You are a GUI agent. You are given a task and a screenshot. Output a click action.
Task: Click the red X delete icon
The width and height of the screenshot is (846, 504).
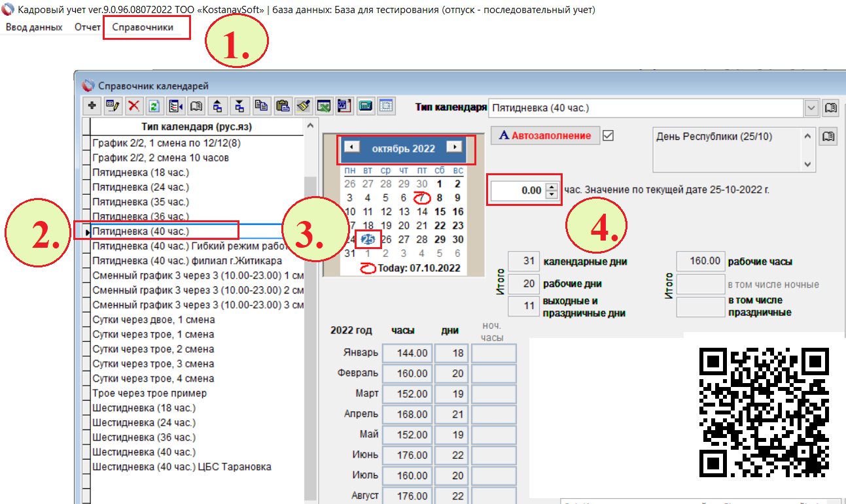(x=133, y=105)
